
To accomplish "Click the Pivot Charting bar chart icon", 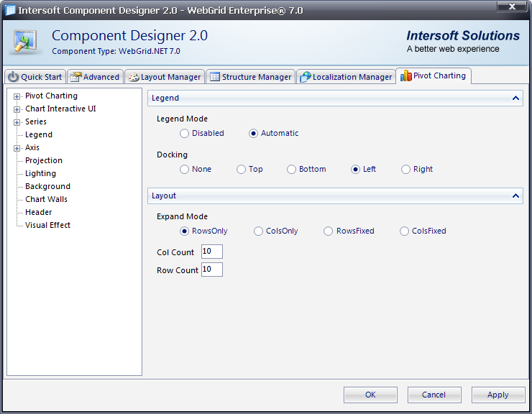I will click(x=405, y=75).
